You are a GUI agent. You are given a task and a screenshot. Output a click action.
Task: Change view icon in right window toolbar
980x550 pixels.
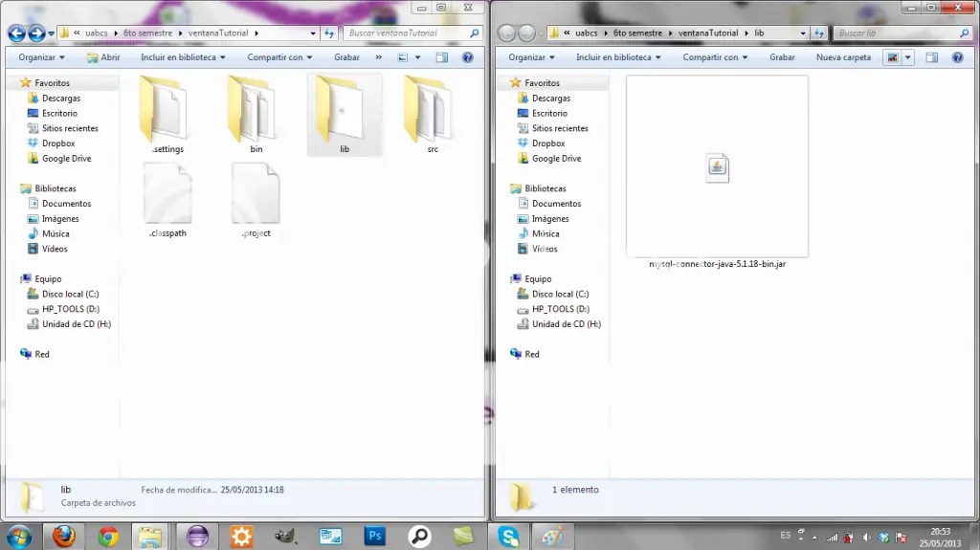click(892, 57)
